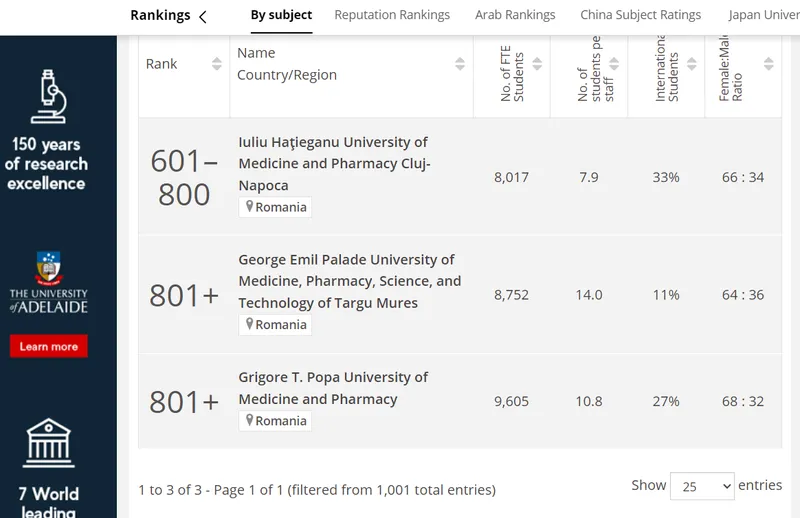Click the University of Adelaide crest logo
Screen dimensions: 800x518
[x=48, y=268]
